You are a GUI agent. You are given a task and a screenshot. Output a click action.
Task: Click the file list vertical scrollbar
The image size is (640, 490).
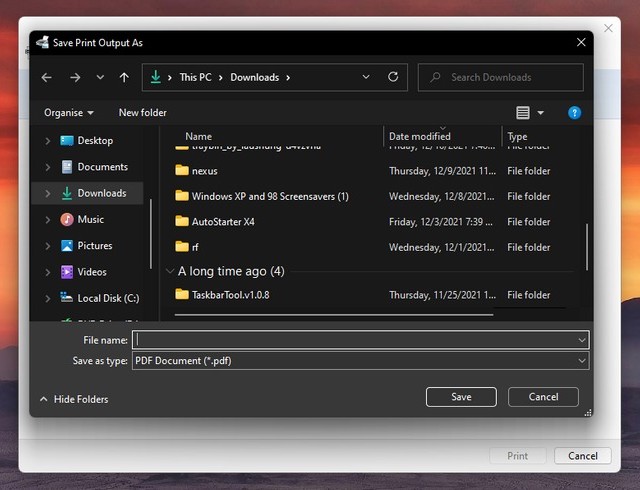click(587, 247)
